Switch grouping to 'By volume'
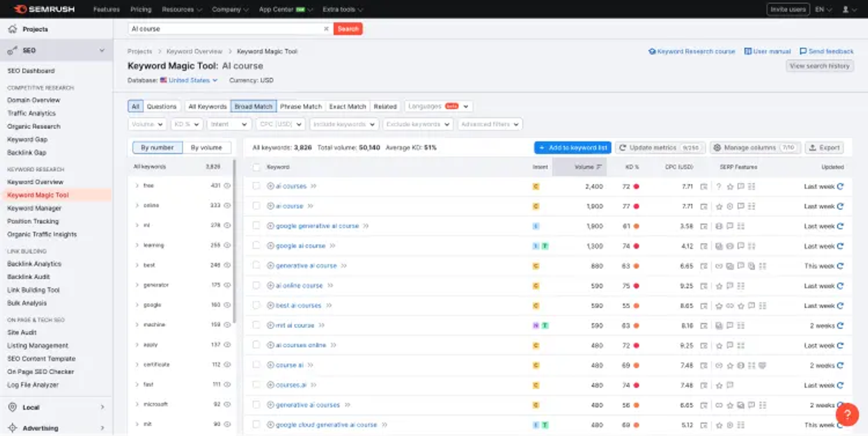The image size is (868, 436). (206, 148)
